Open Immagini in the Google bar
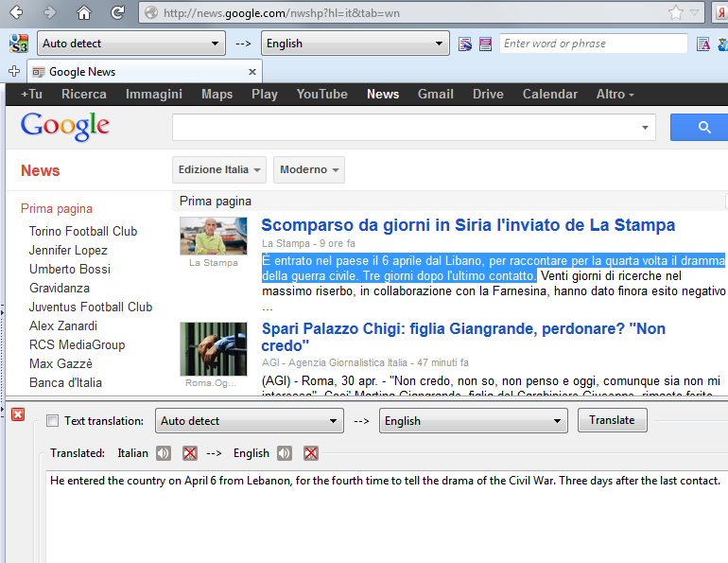 154,94
